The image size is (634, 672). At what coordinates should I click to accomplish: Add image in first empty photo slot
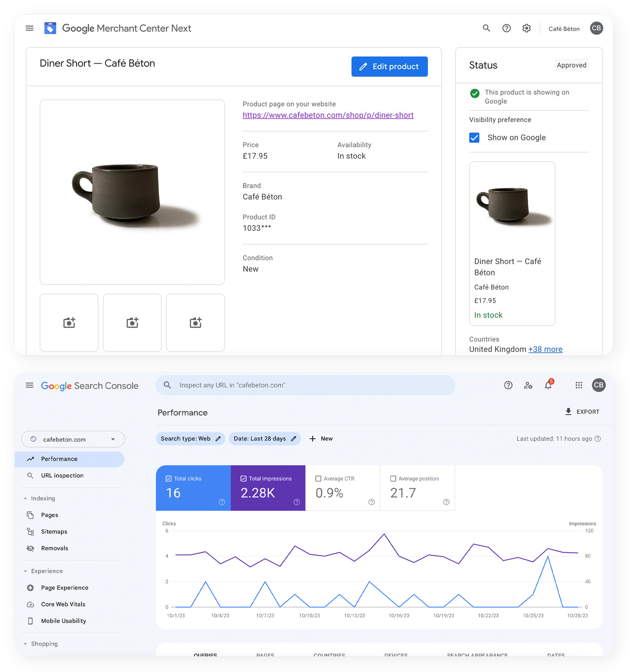69,322
